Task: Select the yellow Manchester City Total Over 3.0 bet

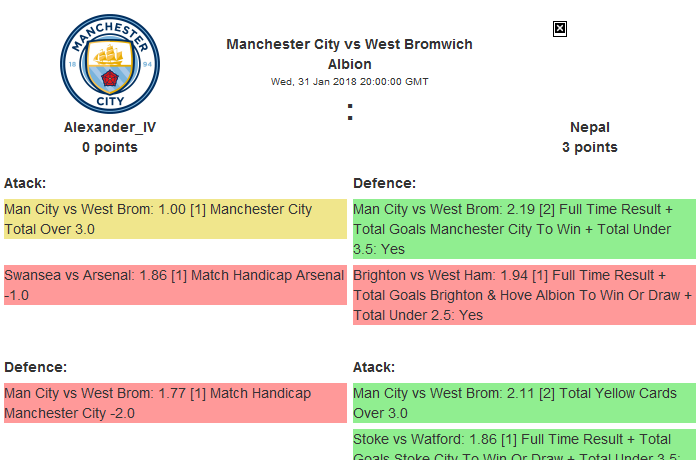Action: coord(174,220)
